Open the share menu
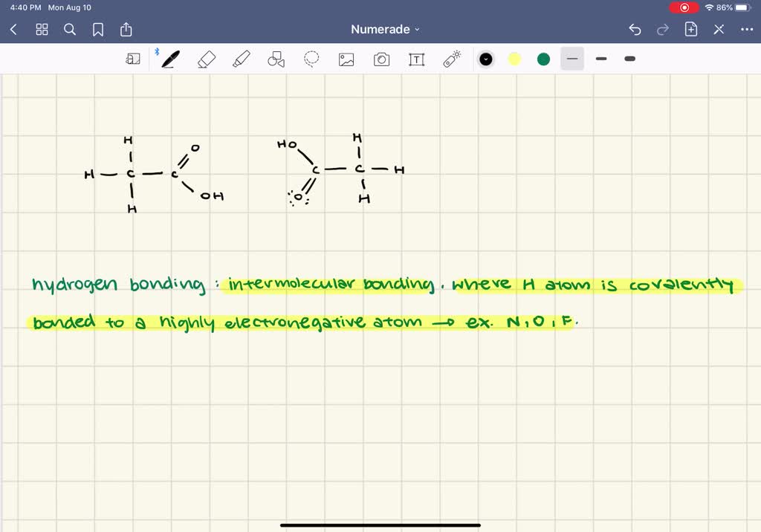Screen dimensions: 761x532 point(126,29)
